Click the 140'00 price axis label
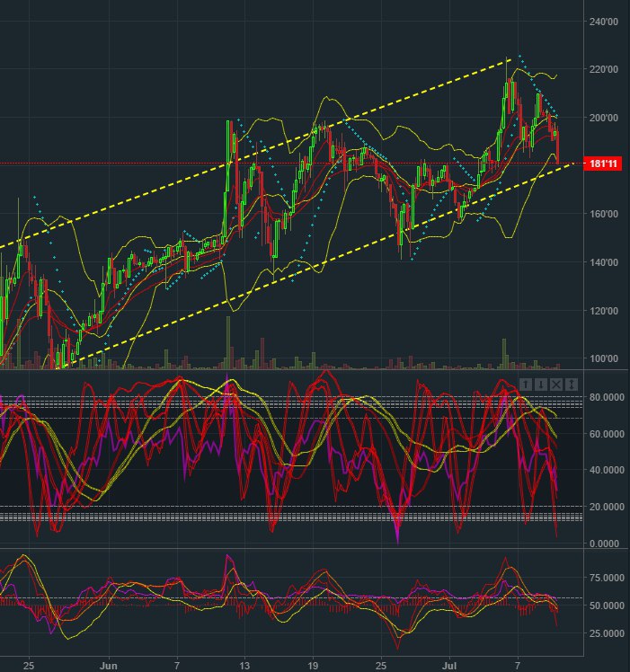Viewport: 630px width, 672px height. (603, 261)
